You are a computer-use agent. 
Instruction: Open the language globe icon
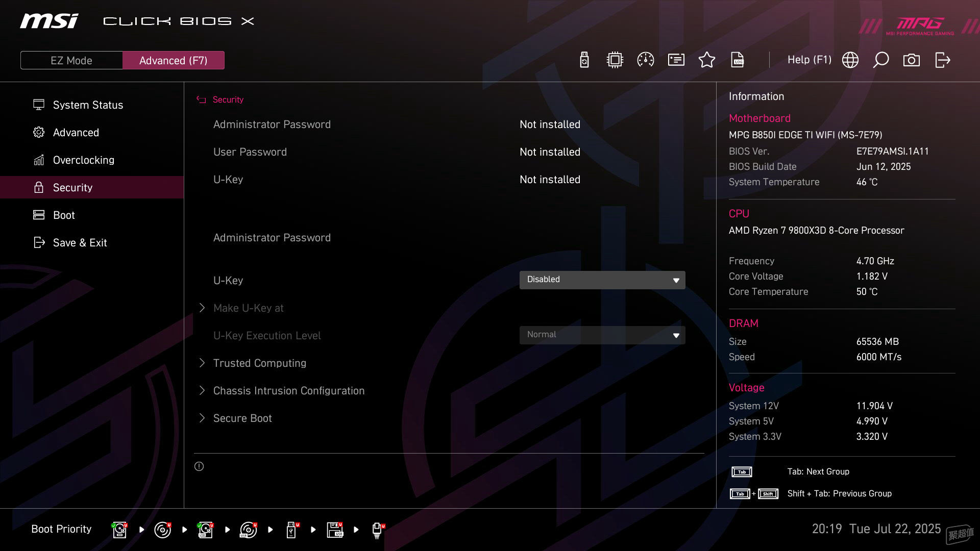tap(850, 60)
